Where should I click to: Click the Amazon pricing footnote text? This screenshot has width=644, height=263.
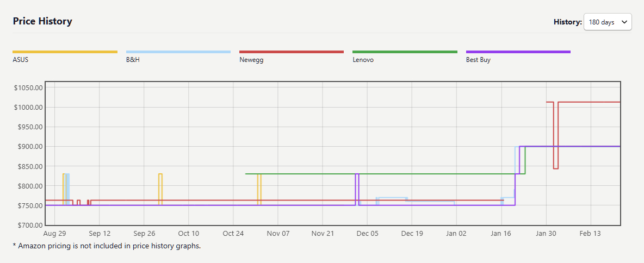pos(107,246)
